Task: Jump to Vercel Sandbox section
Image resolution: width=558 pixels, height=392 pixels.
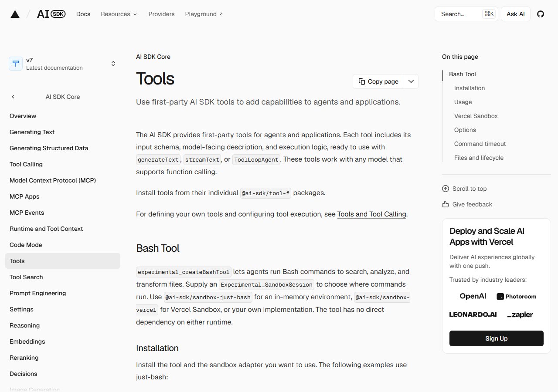Action: [476, 116]
